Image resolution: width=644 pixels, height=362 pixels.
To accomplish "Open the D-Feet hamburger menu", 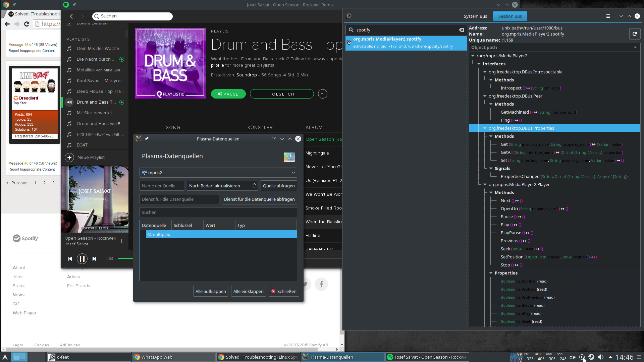I will tap(608, 16).
